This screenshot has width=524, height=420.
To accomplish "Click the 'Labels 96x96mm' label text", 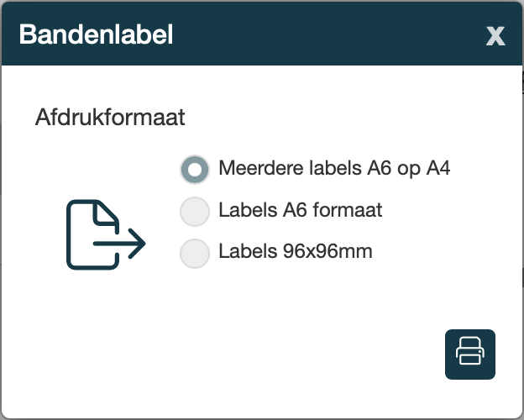I will (295, 251).
